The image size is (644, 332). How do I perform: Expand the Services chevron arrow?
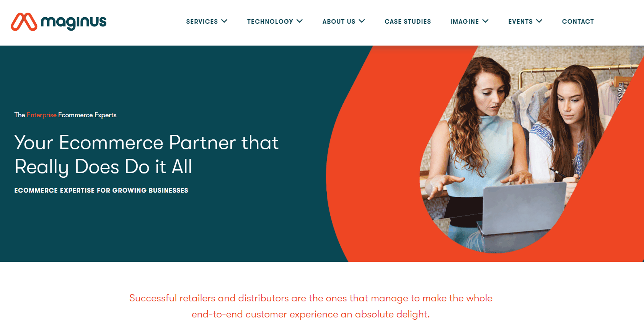224,21
